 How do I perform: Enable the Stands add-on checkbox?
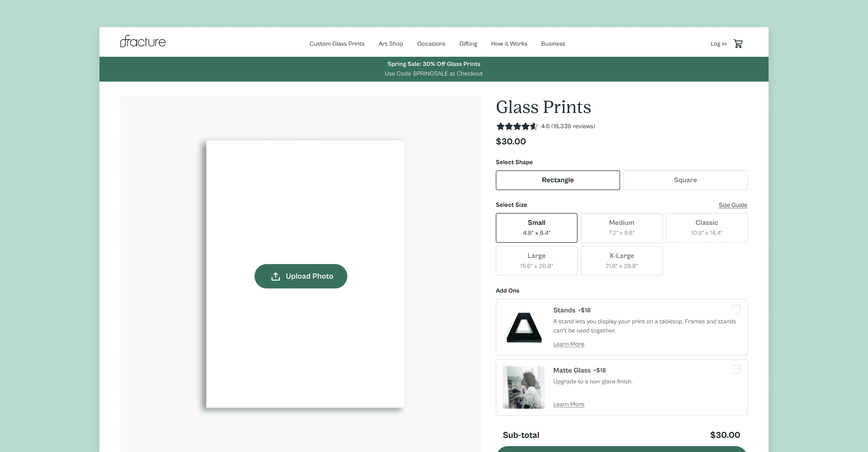[736, 310]
